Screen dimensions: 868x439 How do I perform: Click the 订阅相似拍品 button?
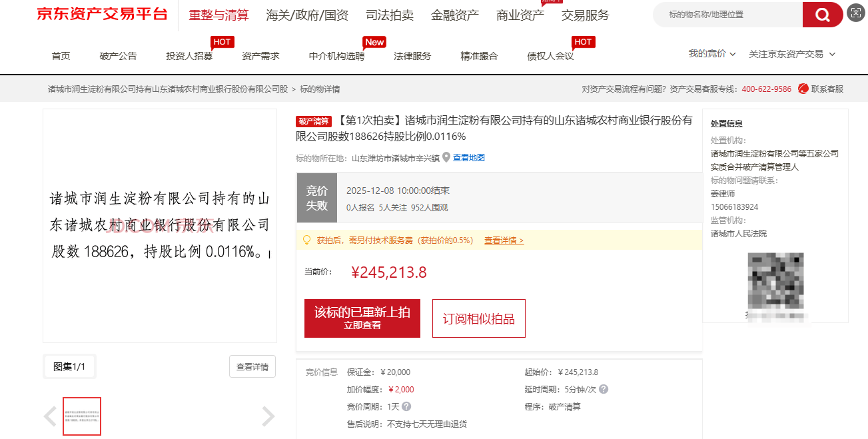pos(478,318)
